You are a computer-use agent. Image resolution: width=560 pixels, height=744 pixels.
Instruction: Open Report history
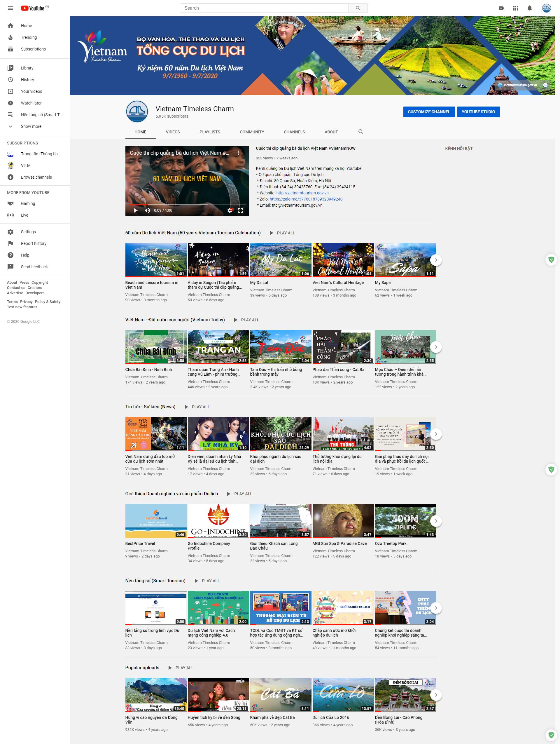click(35, 243)
